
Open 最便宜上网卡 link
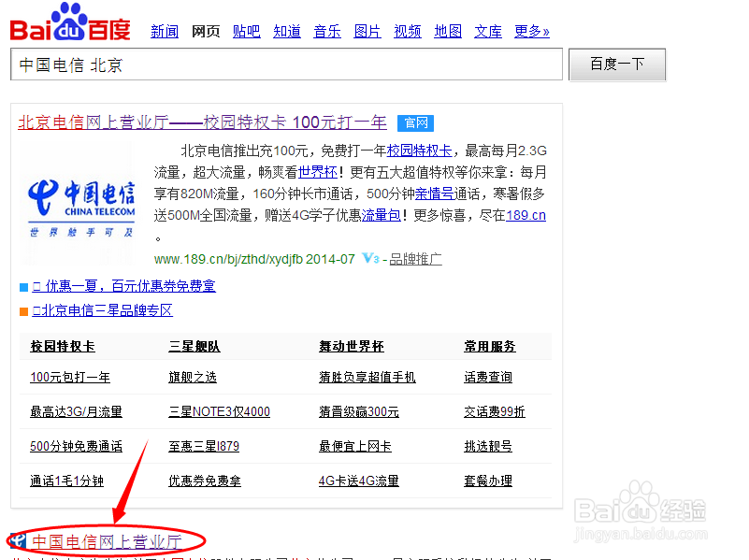tap(355, 446)
